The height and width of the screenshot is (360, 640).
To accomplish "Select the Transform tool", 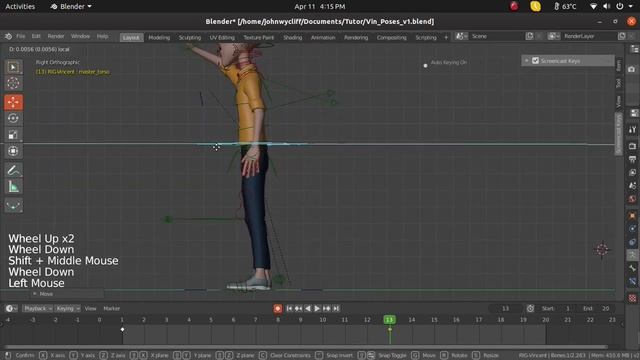I will (x=13, y=151).
